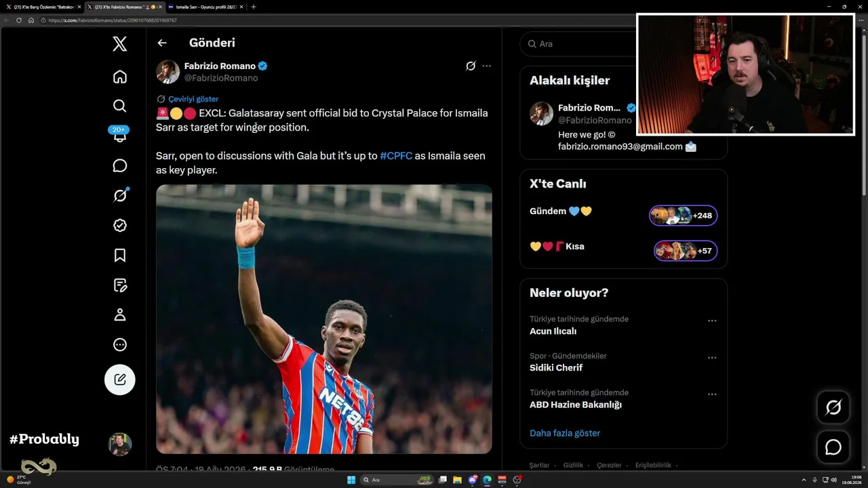
Task: Open the More circle-dots sidebar menu
Action: [x=120, y=344]
